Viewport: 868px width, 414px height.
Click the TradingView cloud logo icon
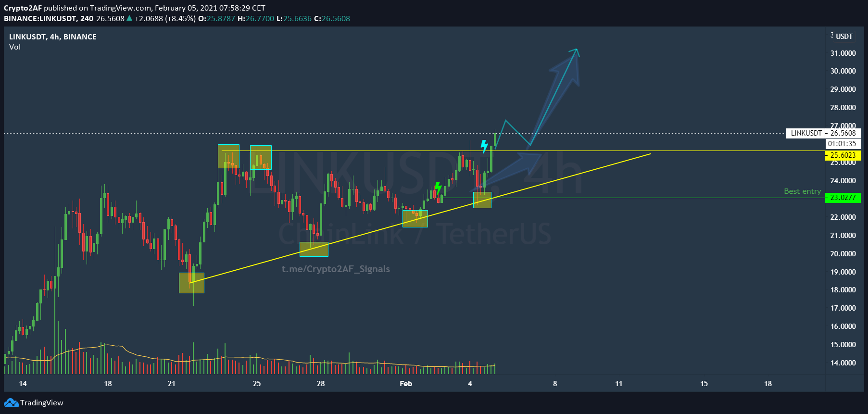coord(11,403)
